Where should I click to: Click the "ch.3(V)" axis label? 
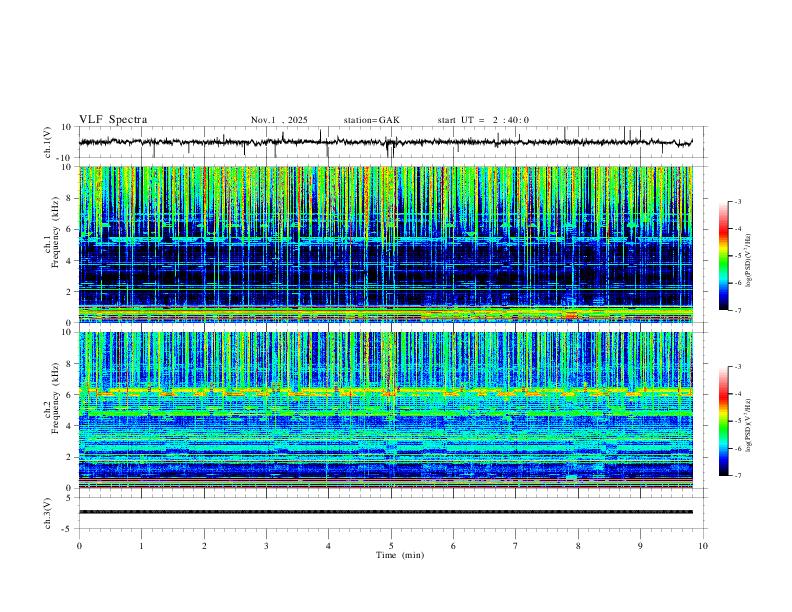48,513
